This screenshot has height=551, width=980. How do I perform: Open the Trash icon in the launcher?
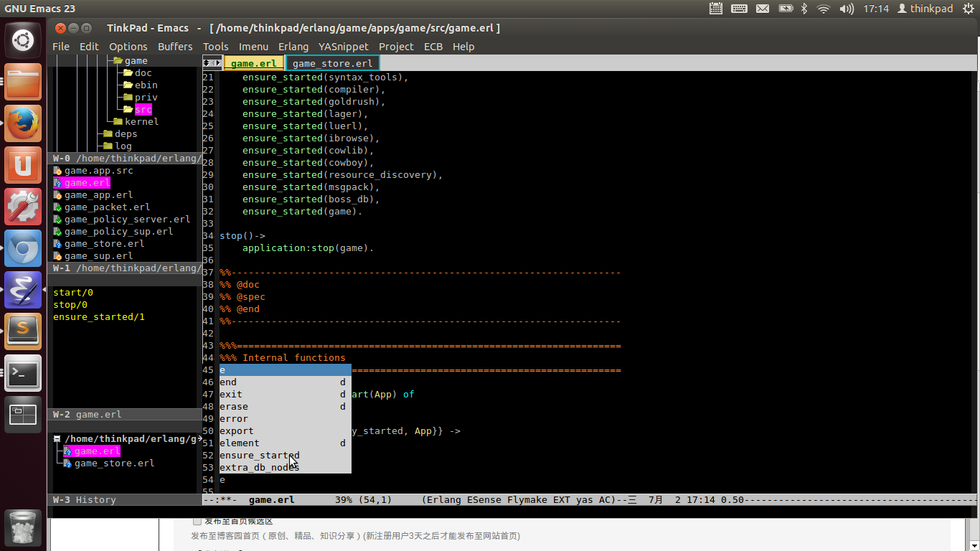[23, 528]
